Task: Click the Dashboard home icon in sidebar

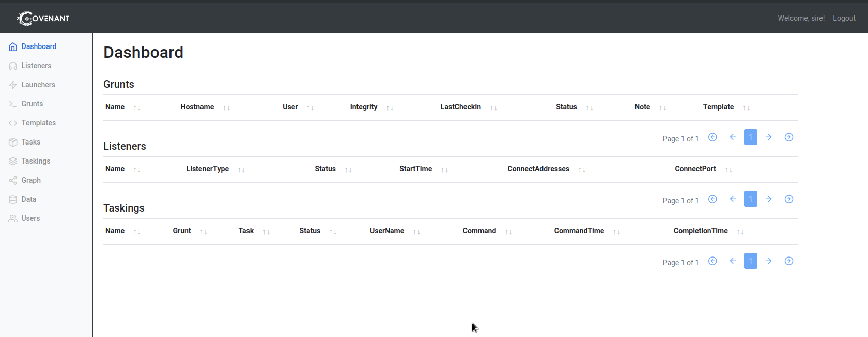Action: [13, 46]
